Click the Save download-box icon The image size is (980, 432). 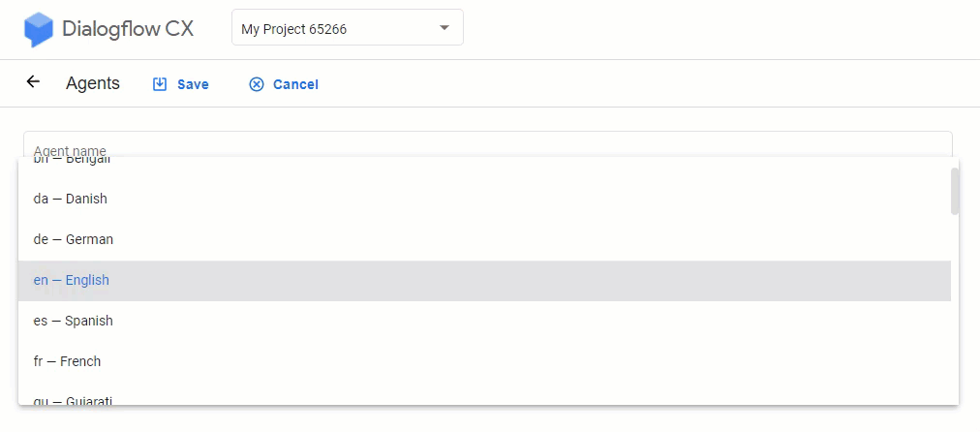point(160,83)
